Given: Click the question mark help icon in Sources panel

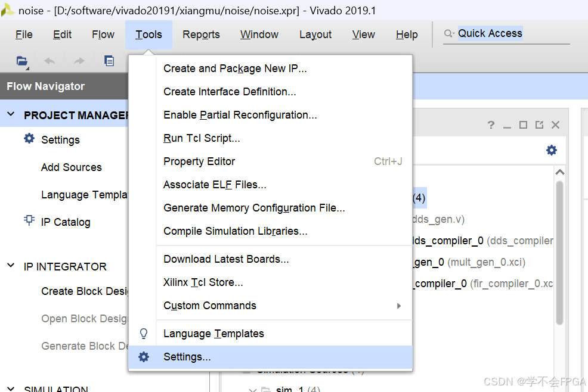Looking at the screenshot, I should click(x=491, y=125).
